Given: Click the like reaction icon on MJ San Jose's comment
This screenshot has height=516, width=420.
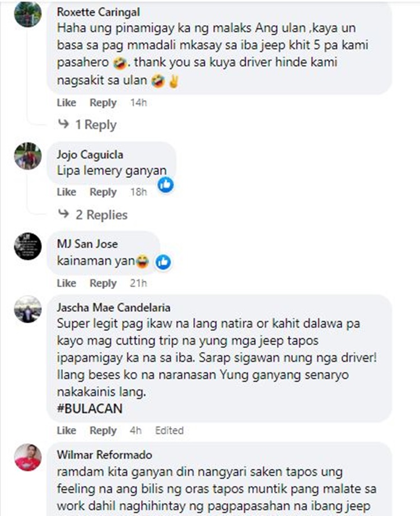Looking at the screenshot, I should click(x=163, y=262).
